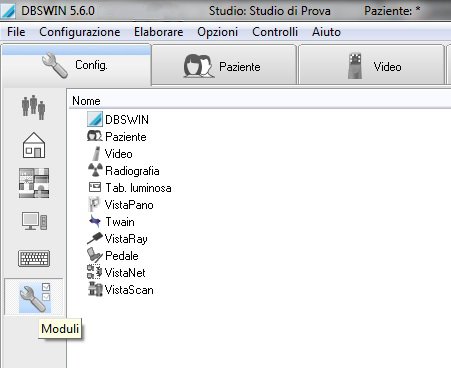
Task: Select the Paziente row in the list
Action: pos(117,136)
